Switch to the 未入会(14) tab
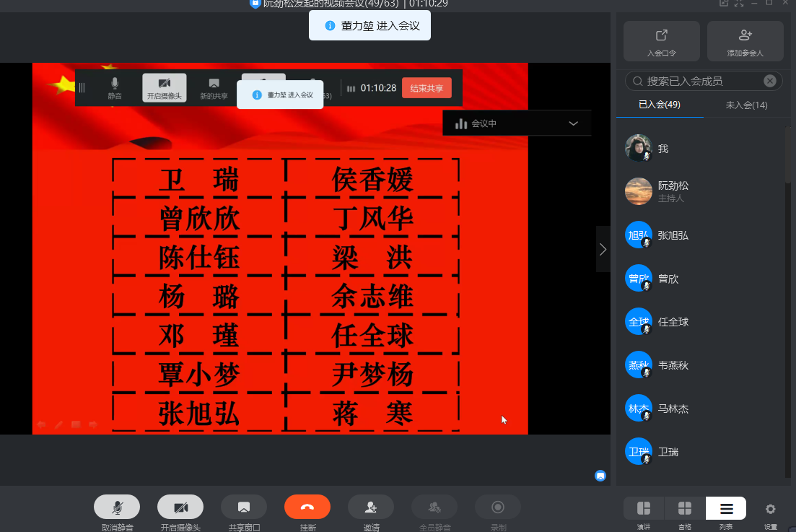 tap(746, 105)
